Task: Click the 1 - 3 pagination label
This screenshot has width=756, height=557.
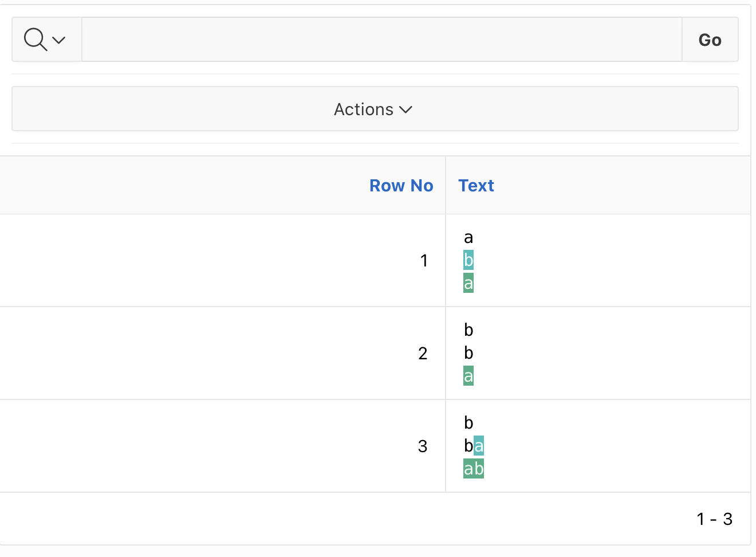Action: click(714, 519)
